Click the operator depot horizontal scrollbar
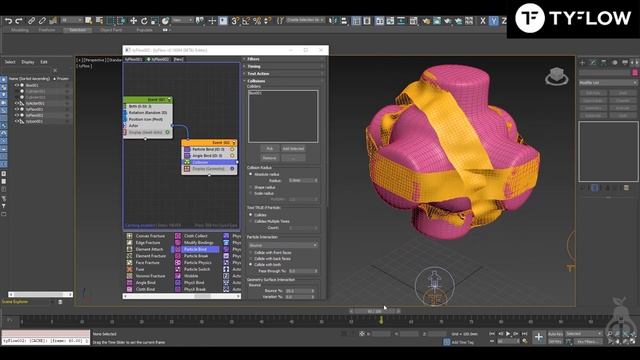Screen dimensions: 640x360 click(x=182, y=296)
